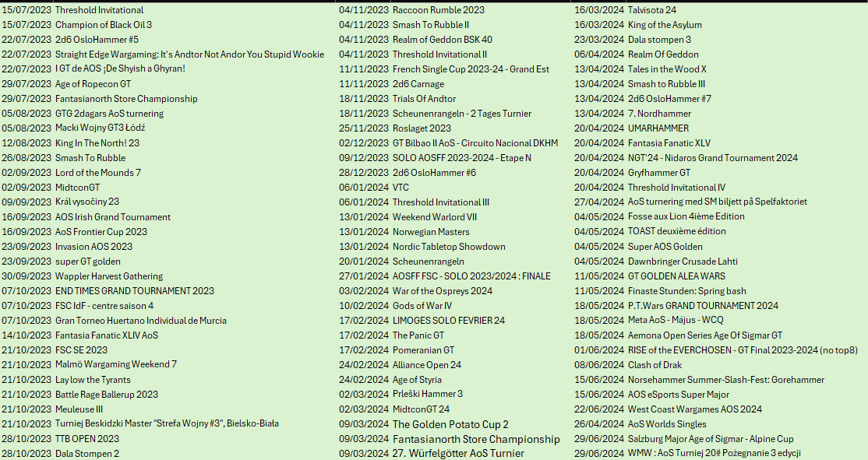Click French Single Cup 2023-24 - Grand Est
This screenshot has width=868, height=460.
471,69
